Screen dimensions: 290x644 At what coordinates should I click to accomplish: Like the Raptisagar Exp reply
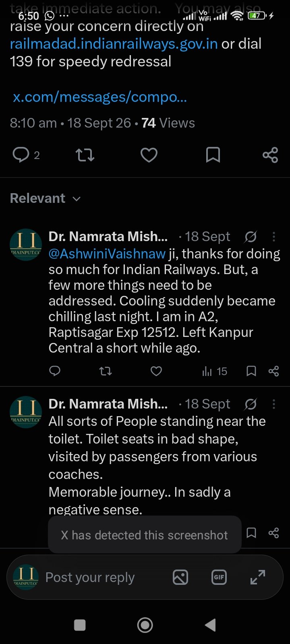tap(156, 371)
